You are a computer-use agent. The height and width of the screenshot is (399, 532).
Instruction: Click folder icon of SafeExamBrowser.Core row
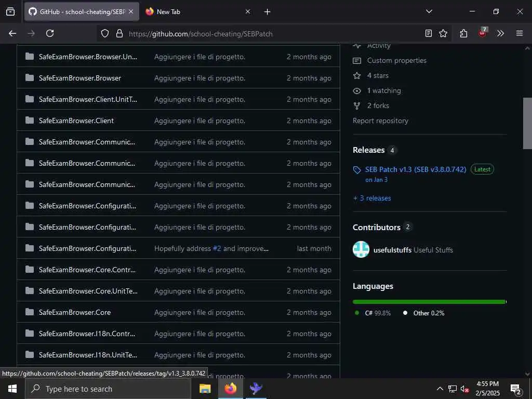pyautogui.click(x=30, y=312)
